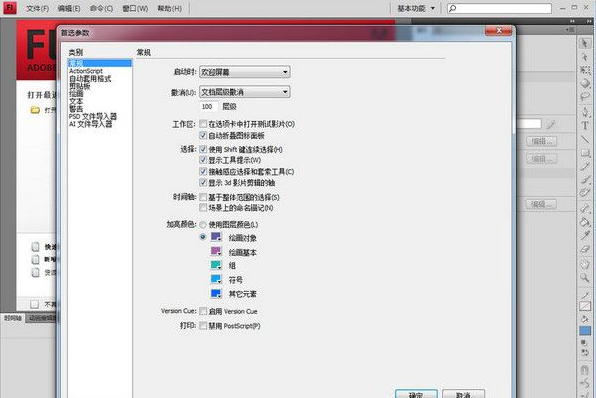Check the 禁用 PostScript checkbox
The width and height of the screenshot is (596, 398).
(203, 326)
